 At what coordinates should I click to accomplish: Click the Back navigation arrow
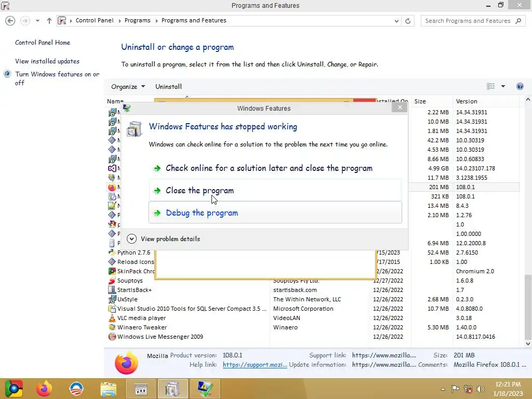click(x=10, y=21)
